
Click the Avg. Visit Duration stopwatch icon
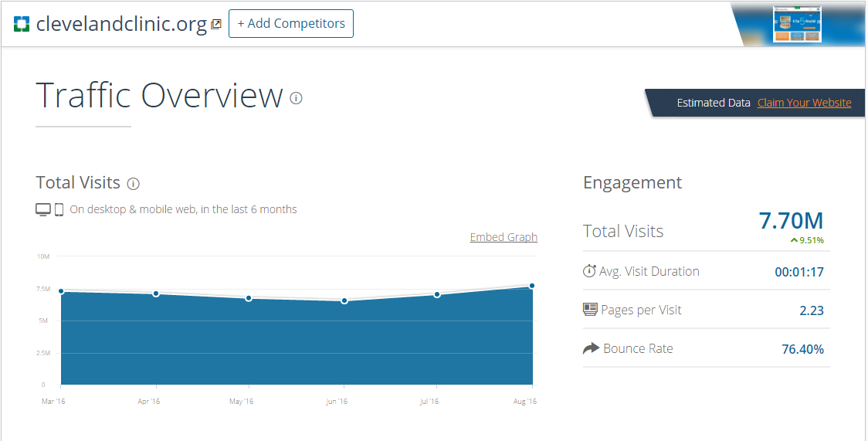point(589,271)
